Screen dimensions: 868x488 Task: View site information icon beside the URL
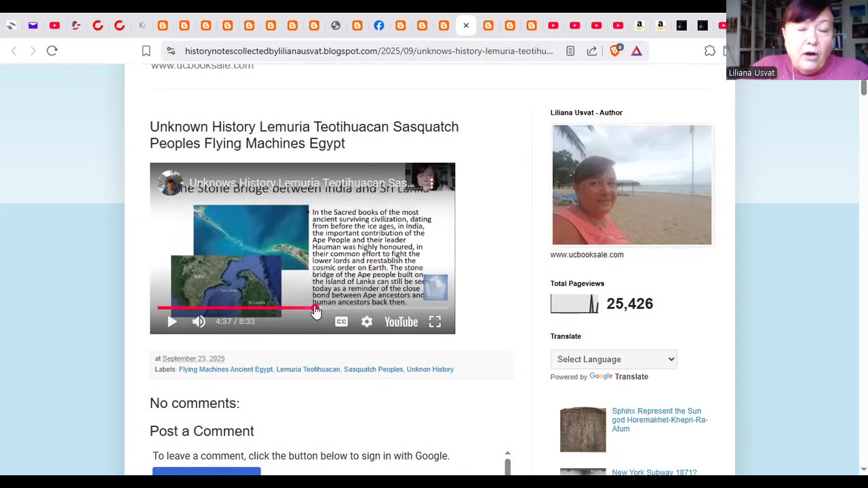pyautogui.click(x=171, y=51)
